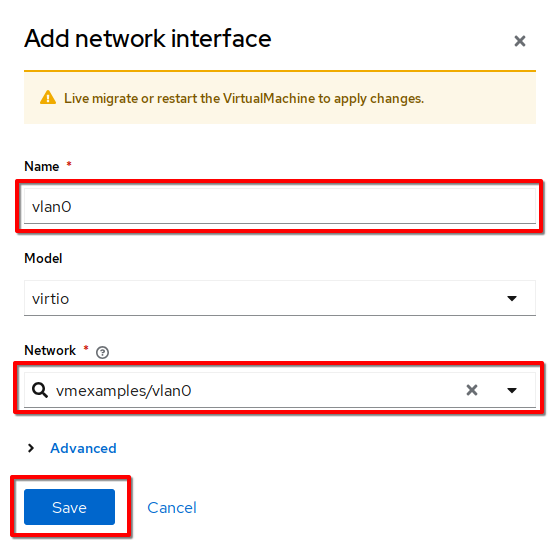
Task: Click the Add network interface heading
Action: (x=148, y=38)
